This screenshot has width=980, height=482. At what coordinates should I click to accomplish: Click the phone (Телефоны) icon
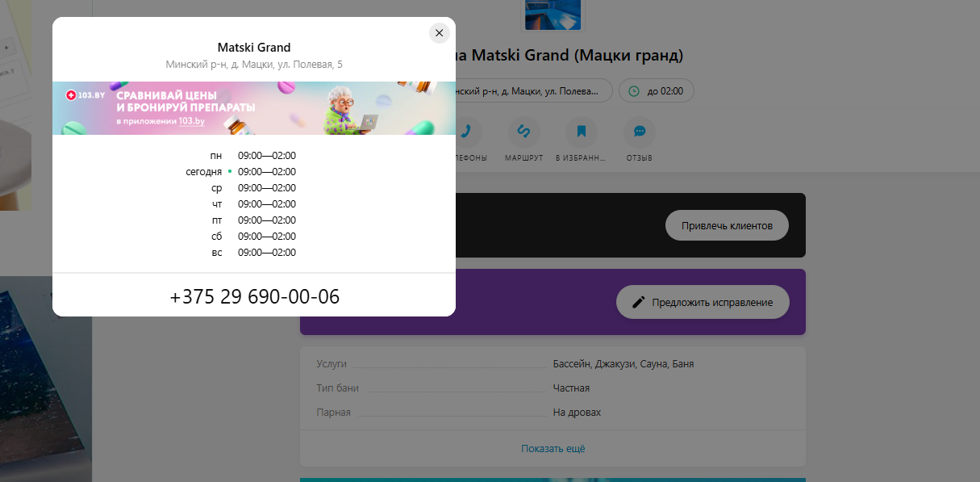coord(467,132)
